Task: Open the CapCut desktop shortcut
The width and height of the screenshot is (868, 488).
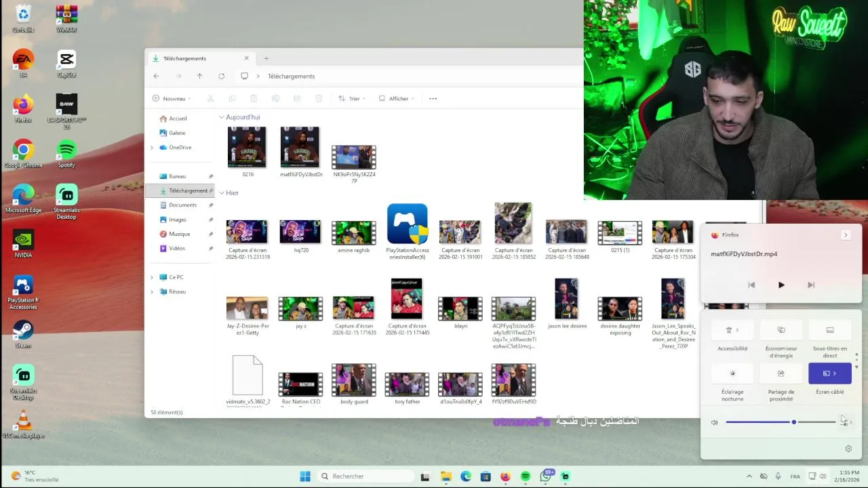Action: point(66,63)
